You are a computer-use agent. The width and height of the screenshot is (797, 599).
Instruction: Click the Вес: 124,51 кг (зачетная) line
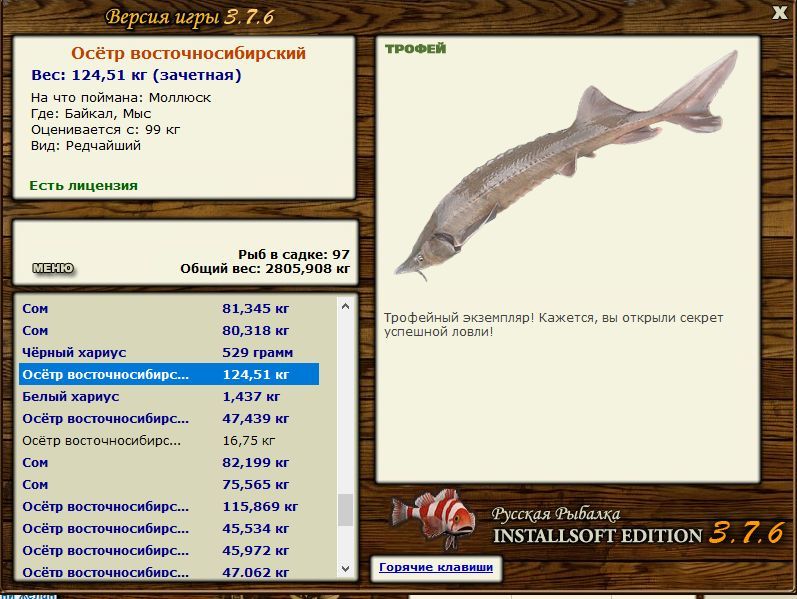[136, 75]
